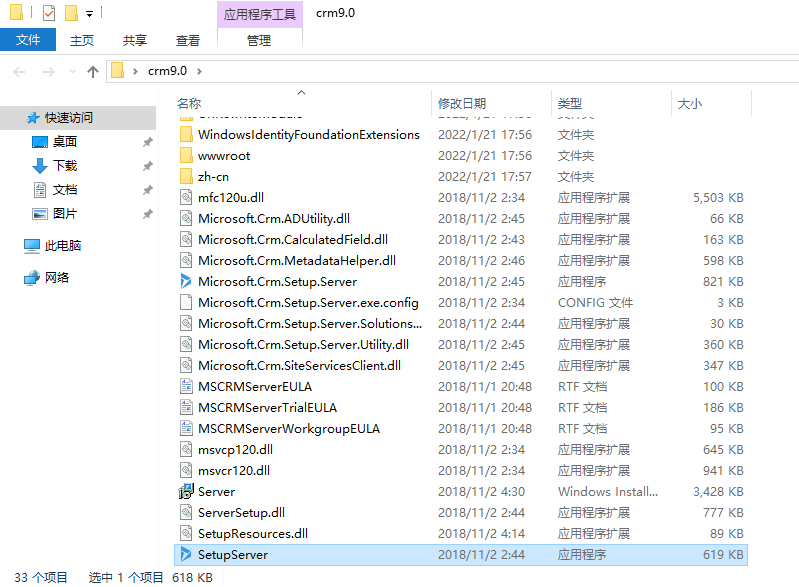Screen dimensions: 799x587
Task: Open the quick access toolbar customize dropdown
Action: [x=89, y=14]
